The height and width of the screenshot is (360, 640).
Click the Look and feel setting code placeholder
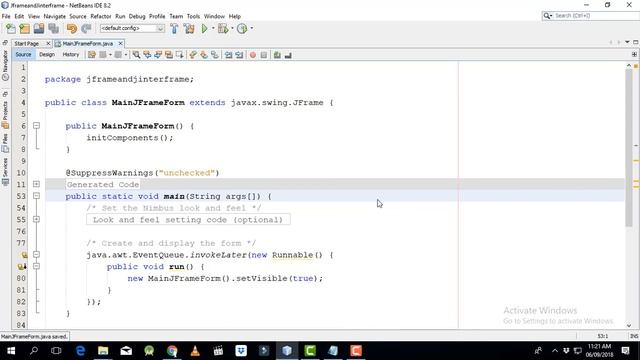click(188, 220)
